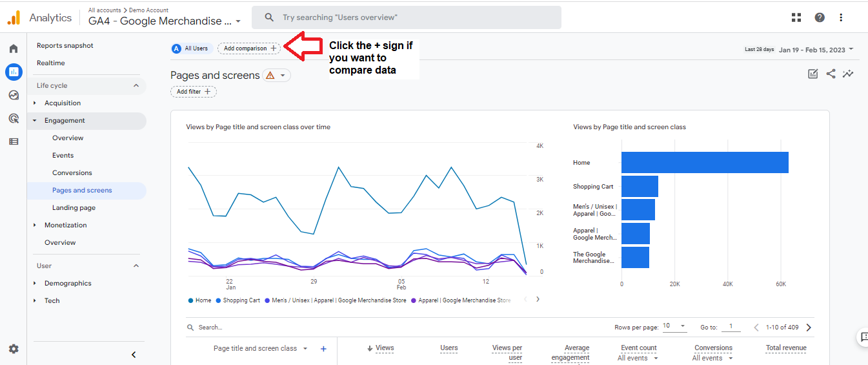Click the Add comparison button
Viewport: 868px width, 365px height.
[x=250, y=48]
